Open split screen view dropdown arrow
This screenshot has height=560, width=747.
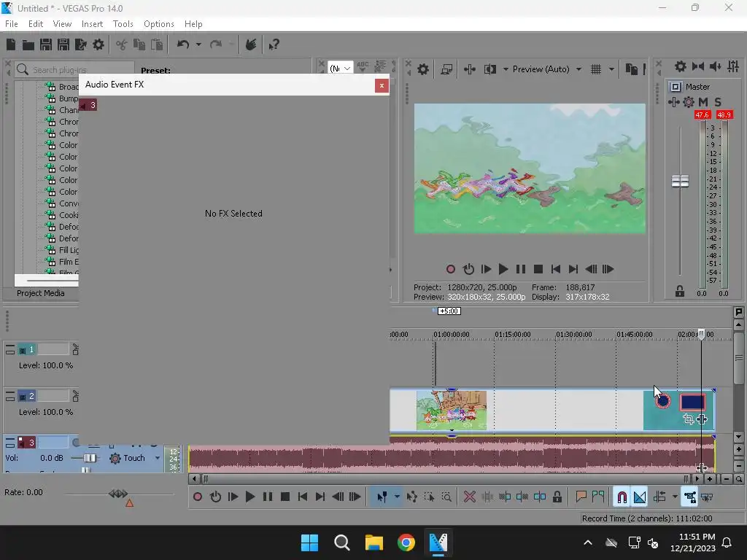tap(506, 69)
